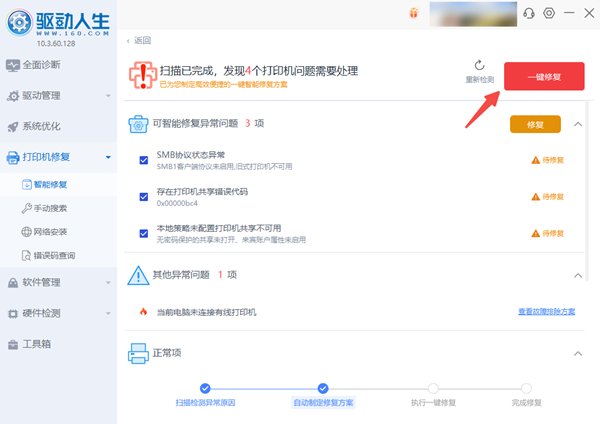Image resolution: width=600 pixels, height=424 pixels.
Task: Click the 工具箱 toolbox icon
Action: click(x=13, y=344)
